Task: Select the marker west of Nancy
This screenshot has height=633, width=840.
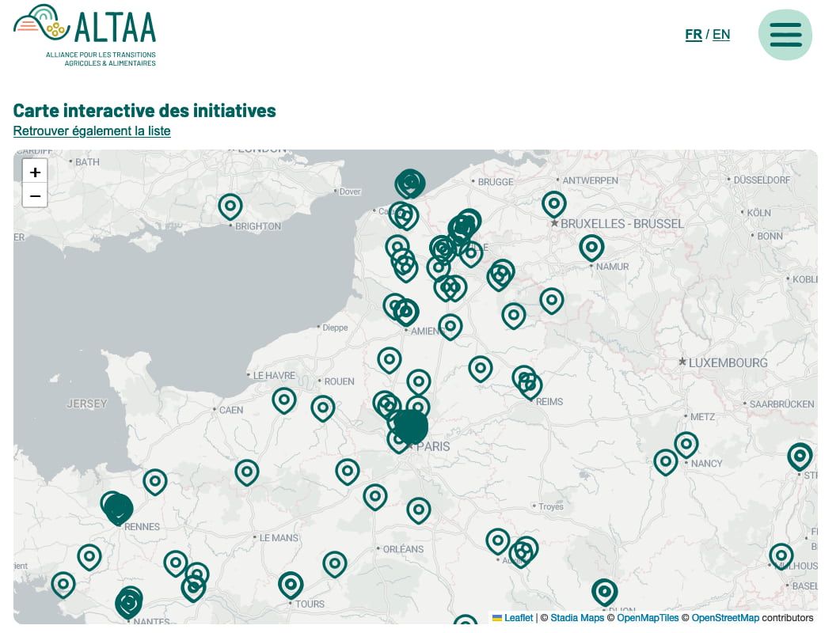Action: coord(666,461)
